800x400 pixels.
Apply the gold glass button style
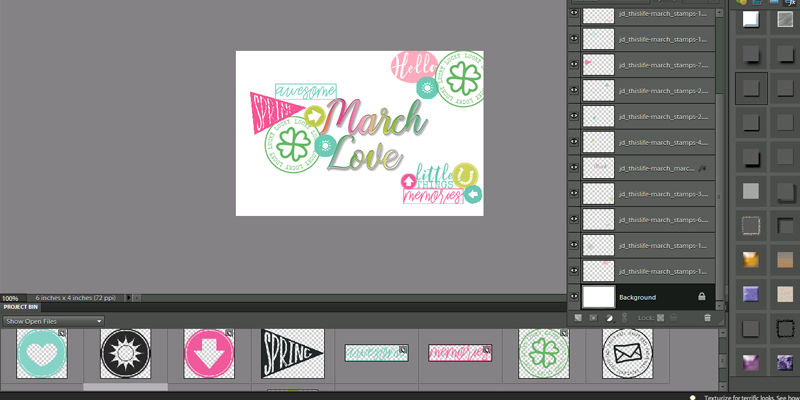pos(751,260)
